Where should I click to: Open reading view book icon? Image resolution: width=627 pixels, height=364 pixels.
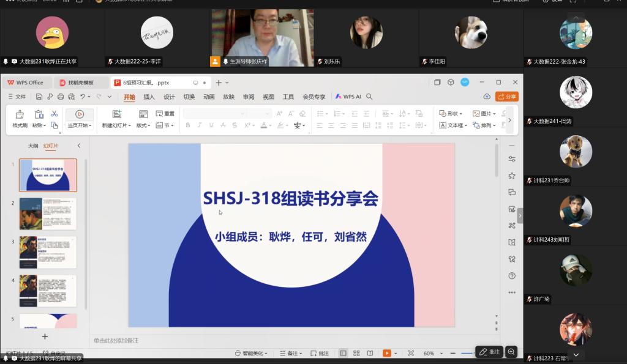[x=370, y=354]
